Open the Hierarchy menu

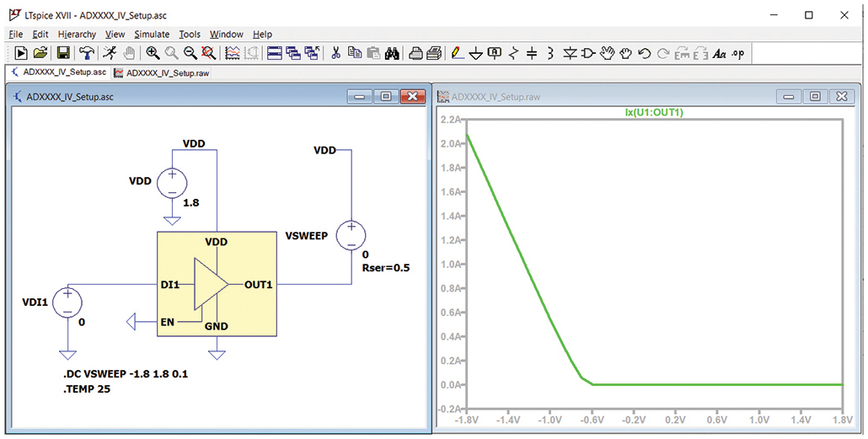(x=77, y=34)
